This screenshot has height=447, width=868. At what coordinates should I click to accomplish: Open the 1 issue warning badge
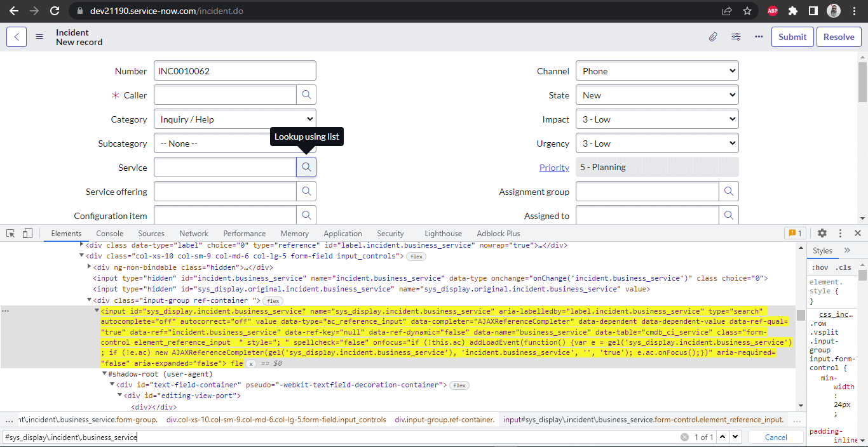pos(795,233)
